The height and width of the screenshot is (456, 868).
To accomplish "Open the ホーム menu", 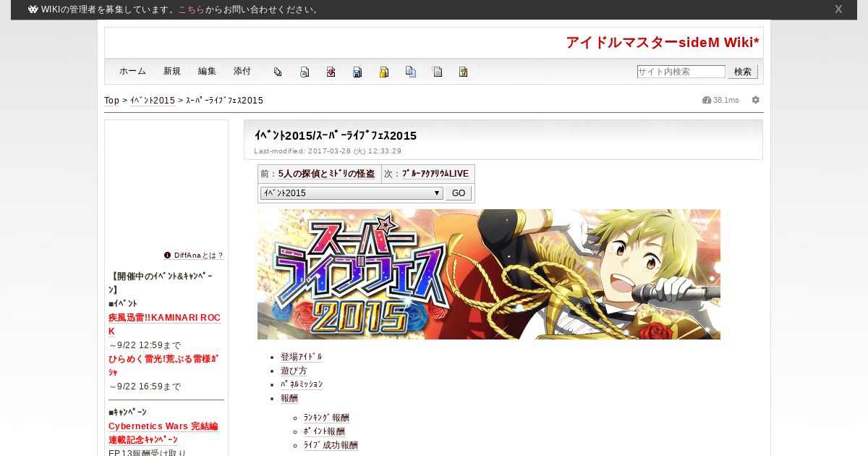I will click(132, 71).
